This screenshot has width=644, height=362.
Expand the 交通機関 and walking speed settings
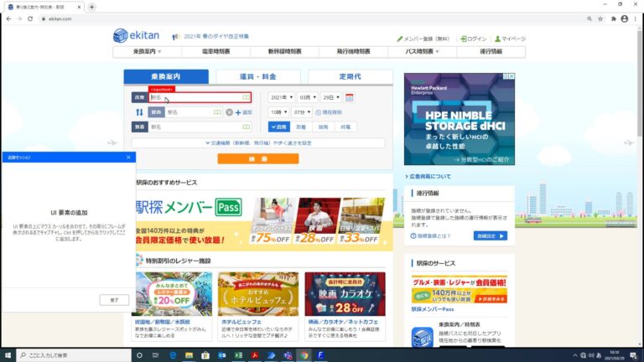(258, 142)
